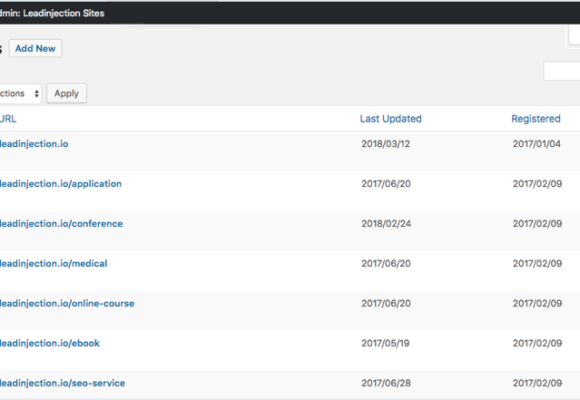Image resolution: width=580 pixels, height=400 pixels.
Task: Open leadinjection.io/online-course site link
Action: click(67, 304)
